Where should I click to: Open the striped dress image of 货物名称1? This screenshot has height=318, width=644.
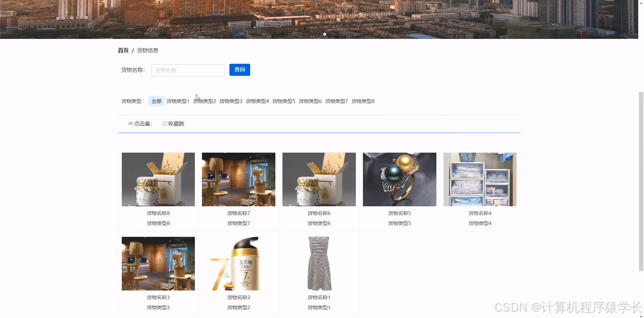click(x=319, y=264)
